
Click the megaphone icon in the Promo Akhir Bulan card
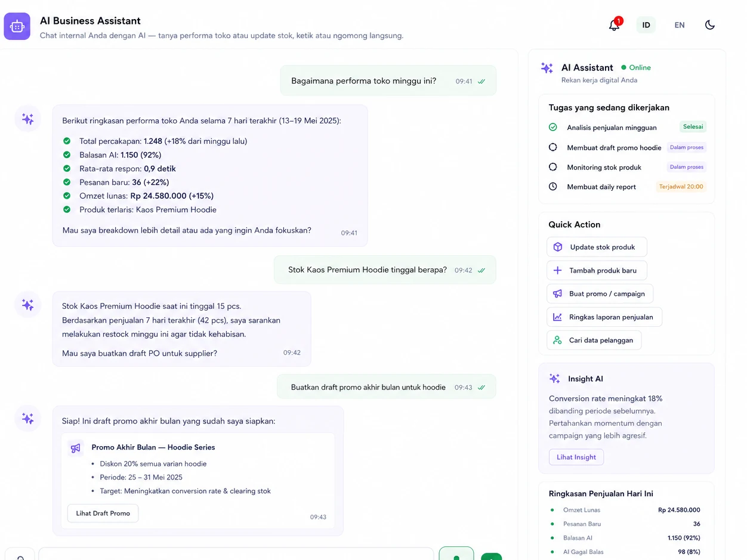point(75,448)
